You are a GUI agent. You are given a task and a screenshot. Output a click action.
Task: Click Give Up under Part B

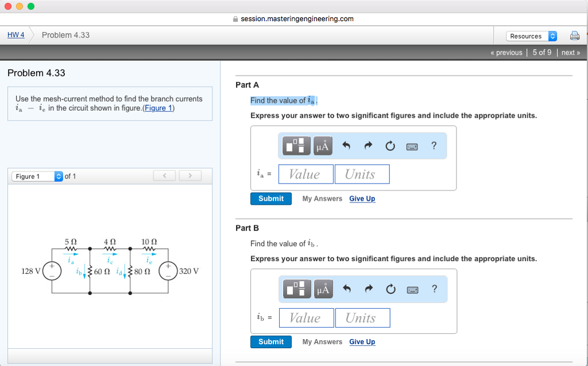coord(362,341)
